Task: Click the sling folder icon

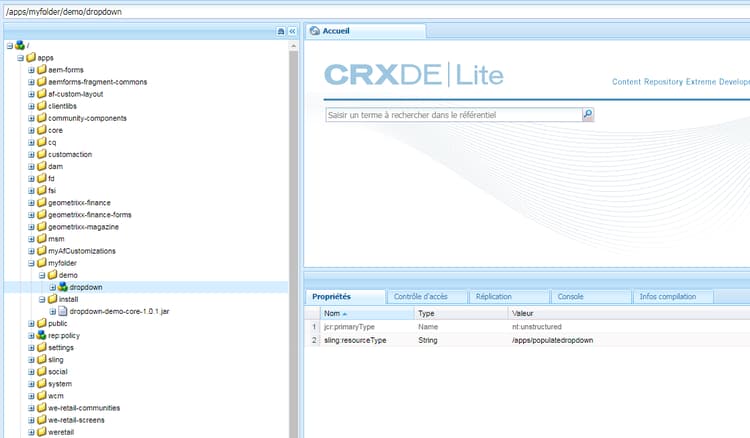Action: point(42,359)
